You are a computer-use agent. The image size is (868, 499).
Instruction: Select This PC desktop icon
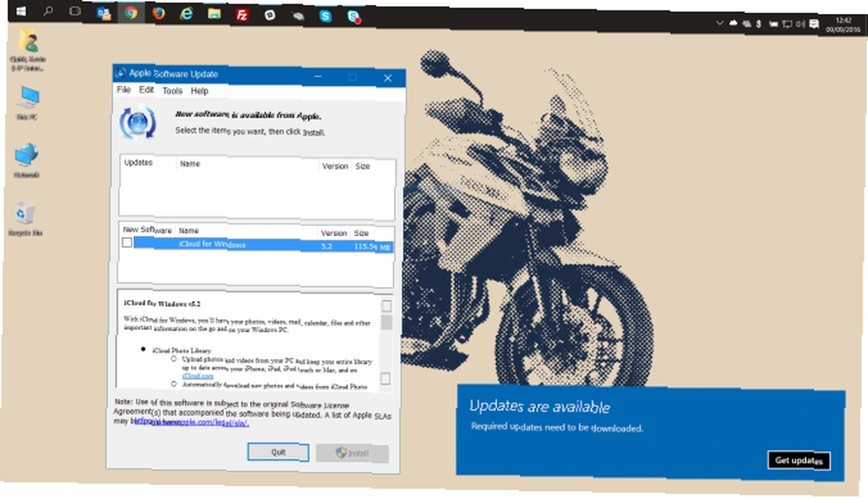(x=27, y=103)
